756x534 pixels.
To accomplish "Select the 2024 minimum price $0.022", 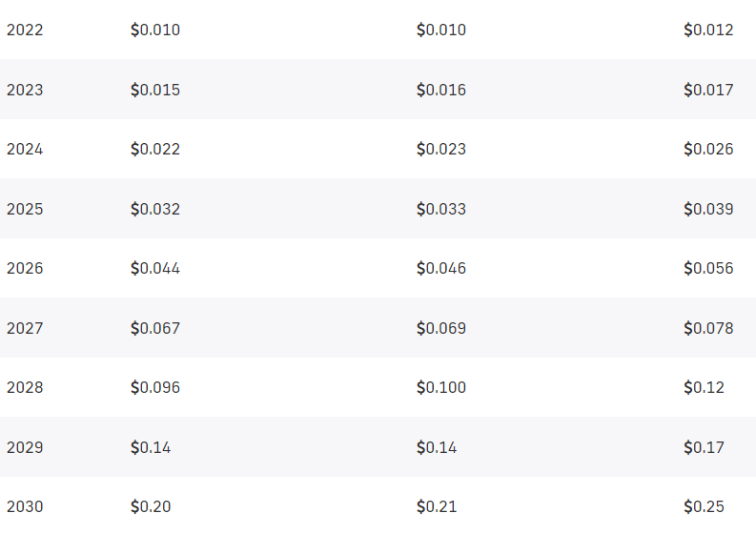I will pyautogui.click(x=155, y=149).
